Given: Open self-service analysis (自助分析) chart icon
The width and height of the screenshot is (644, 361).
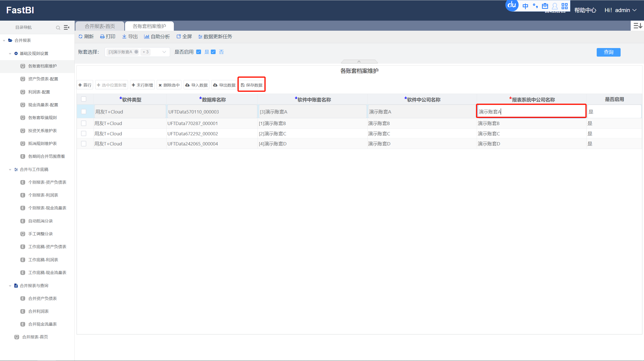Looking at the screenshot, I should 146,37.
